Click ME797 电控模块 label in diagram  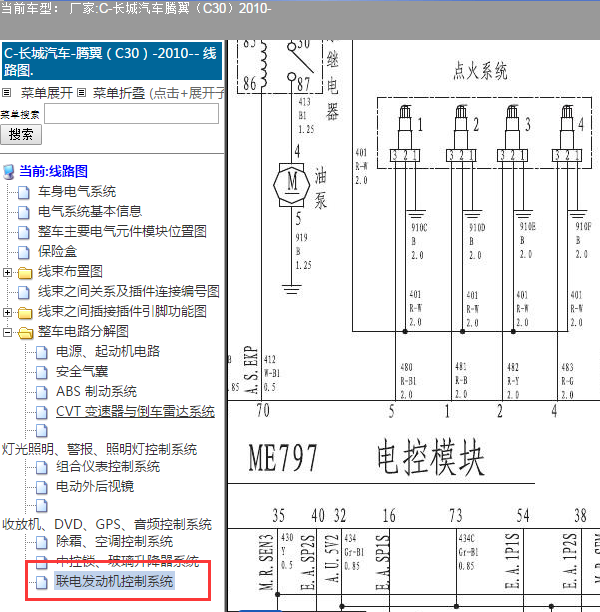pos(366,457)
